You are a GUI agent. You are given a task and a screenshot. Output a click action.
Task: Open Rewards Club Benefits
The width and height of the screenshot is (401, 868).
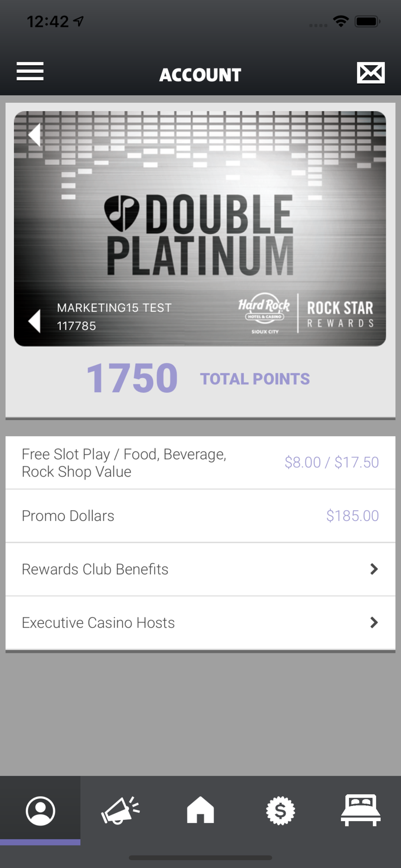pos(95,569)
